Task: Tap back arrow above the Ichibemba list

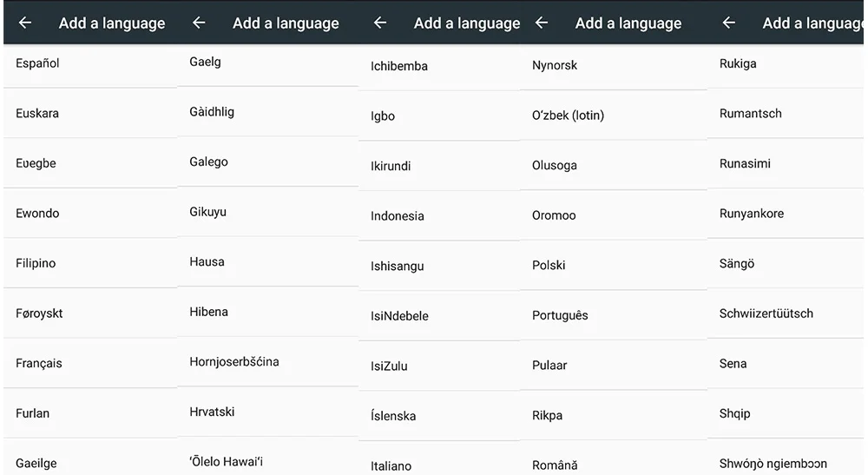Action: click(x=380, y=23)
